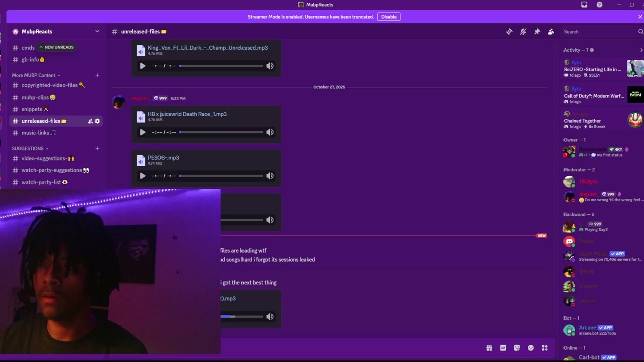Open MubpReacts server dropdown menu
Image resolution: width=644 pixels, height=362 pixels.
point(97,31)
